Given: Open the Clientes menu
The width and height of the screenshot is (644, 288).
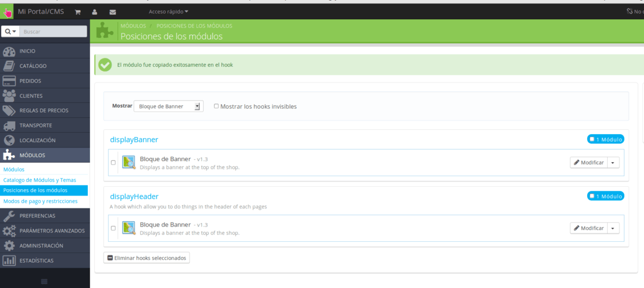Looking at the screenshot, I should [x=44, y=96].
